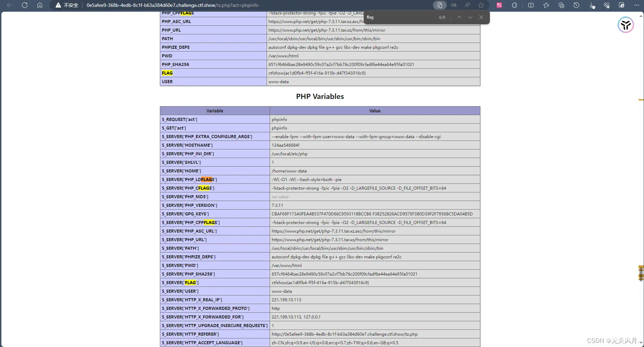Click the /home/www-data value
This screenshot has width=644, height=347.
(289, 171)
